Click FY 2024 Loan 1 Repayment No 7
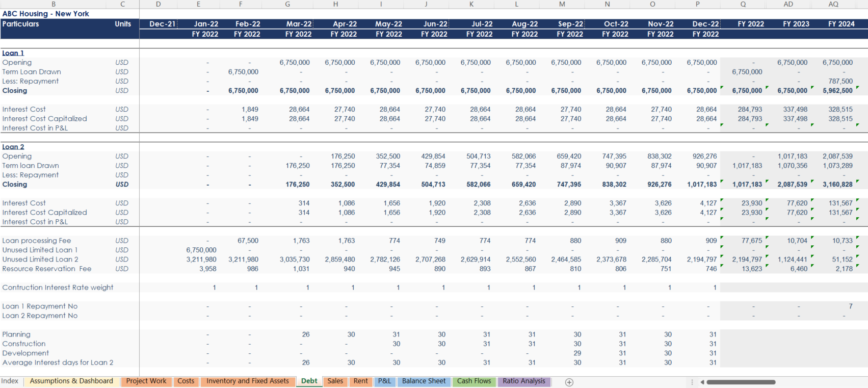This screenshot has width=868, height=388. tap(850, 306)
